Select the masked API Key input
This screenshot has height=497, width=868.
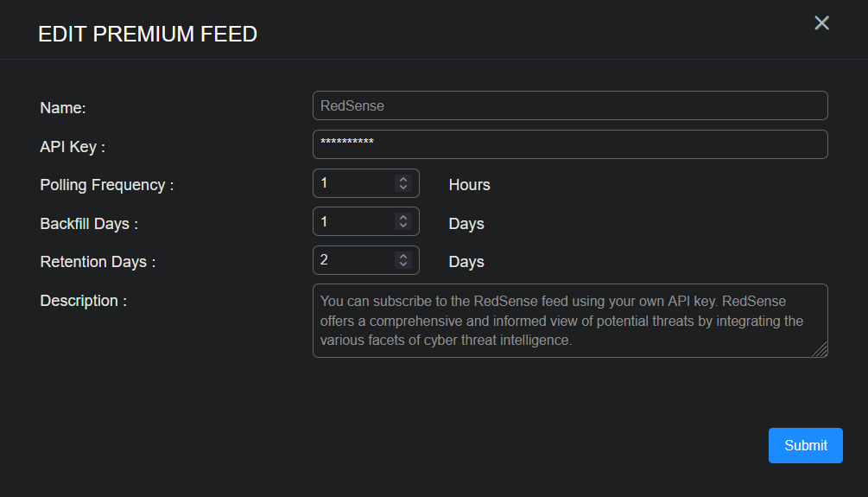coord(570,144)
